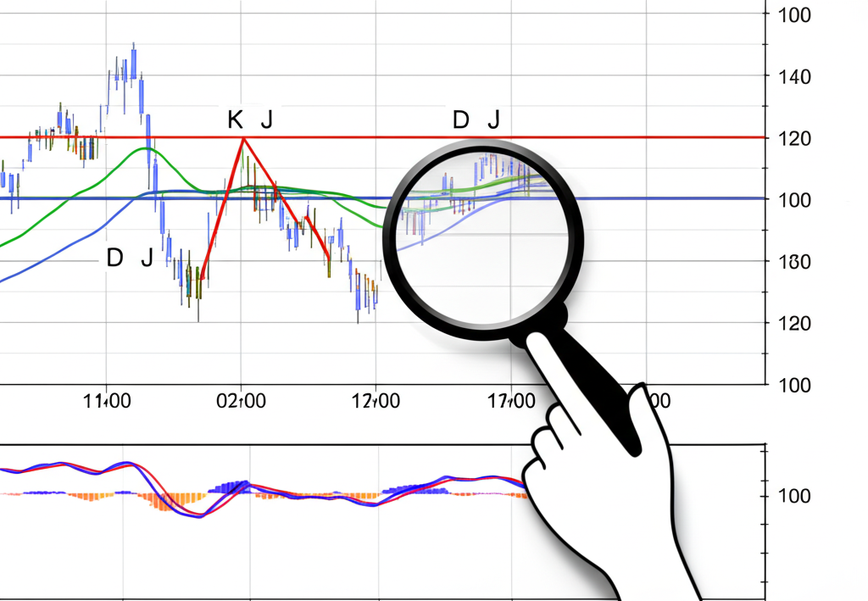The height and width of the screenshot is (601, 868).
Task: Expand the D J label on the left
Action: pos(127,256)
